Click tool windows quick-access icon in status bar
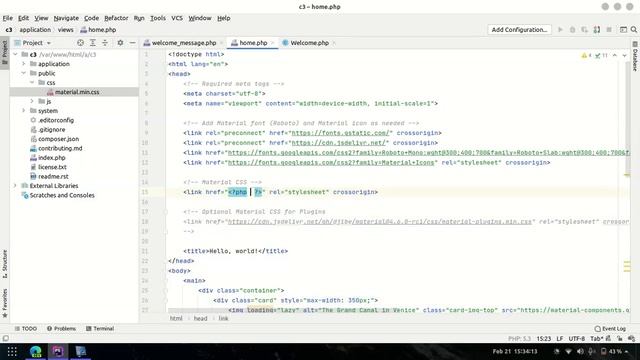Image resolution: width=640 pixels, height=360 pixels. (5, 338)
